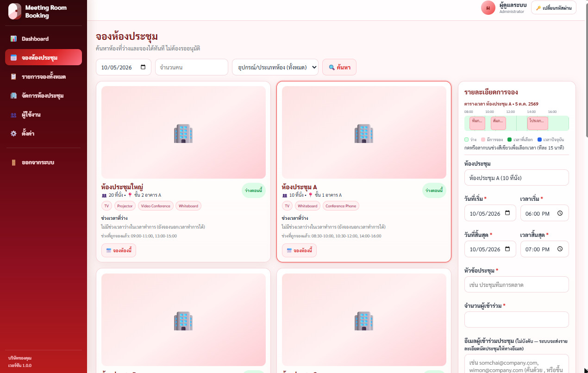Open the calendar picker in the search date field
The width and height of the screenshot is (588, 373).
tap(143, 67)
